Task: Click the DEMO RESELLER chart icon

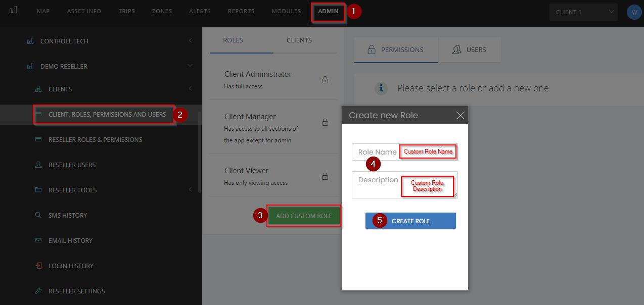Action: (30, 66)
